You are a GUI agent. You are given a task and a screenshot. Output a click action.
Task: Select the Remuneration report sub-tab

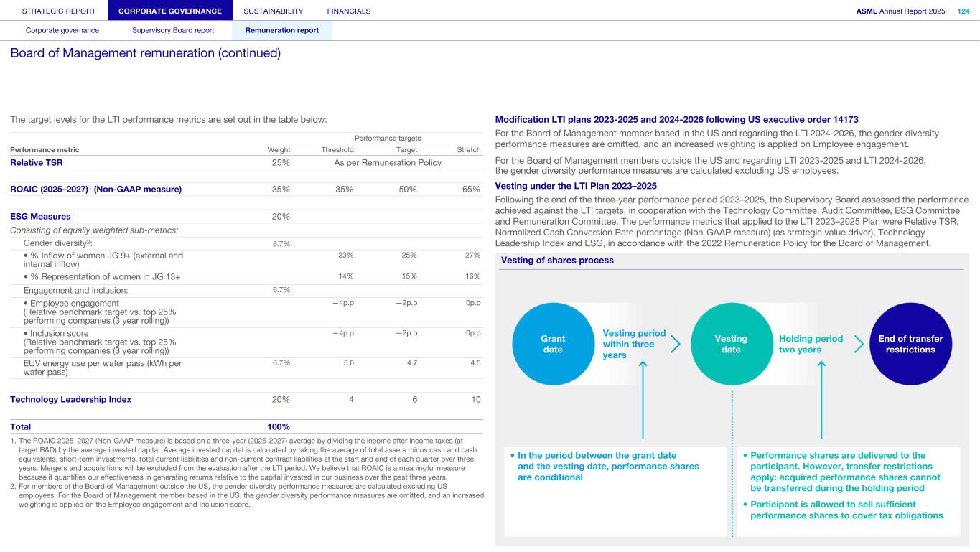point(281,30)
